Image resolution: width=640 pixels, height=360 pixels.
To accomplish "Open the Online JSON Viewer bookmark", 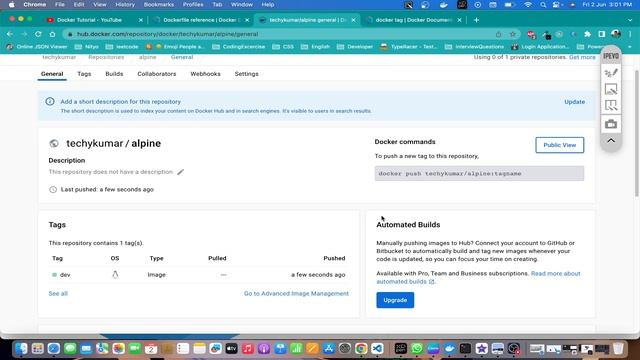I will pyautogui.click(x=37, y=47).
